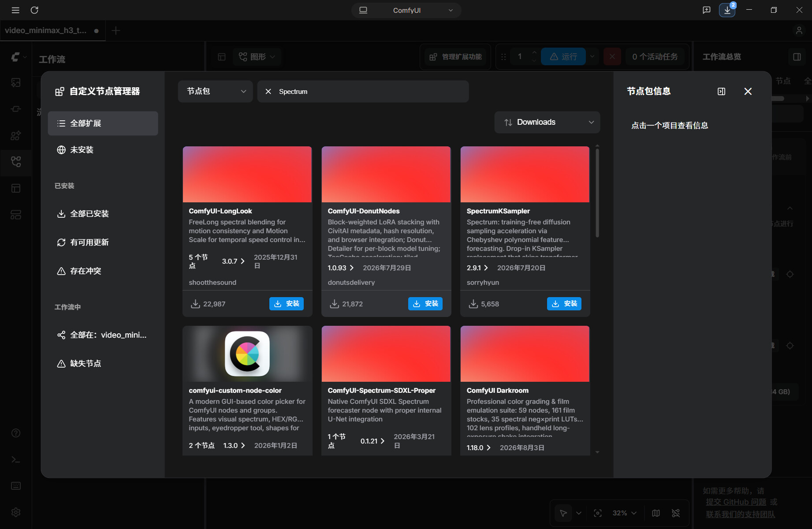Open keyboard shortcuts icon in sidebar
812x529 pixels.
(16, 486)
